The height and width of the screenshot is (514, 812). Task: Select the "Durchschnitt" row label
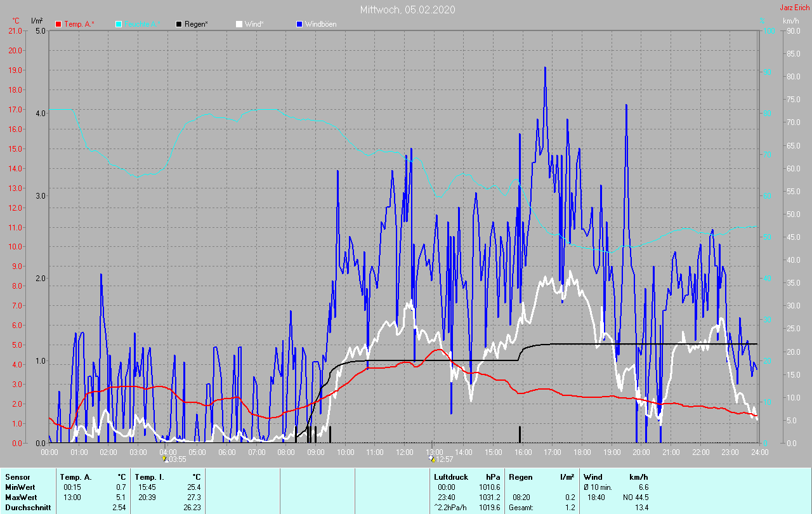pyautogui.click(x=27, y=508)
